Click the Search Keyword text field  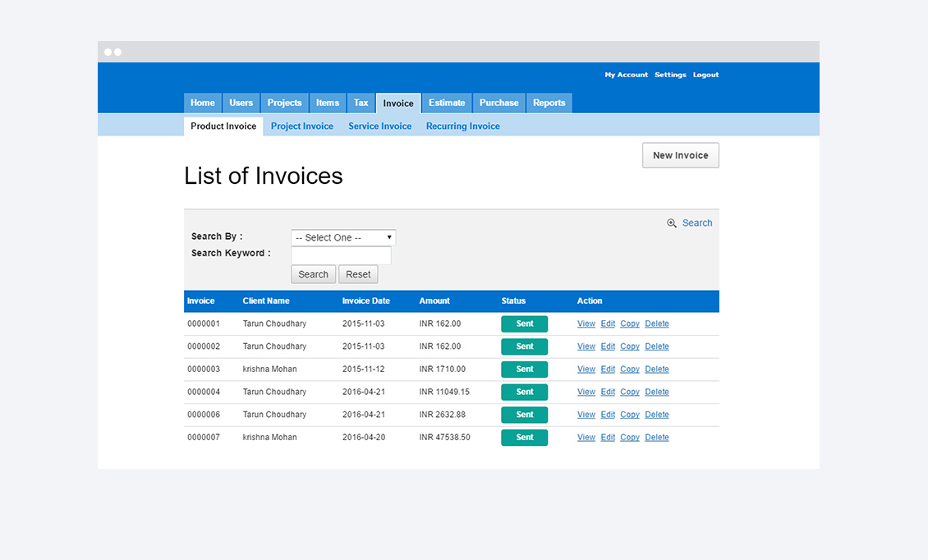(x=341, y=255)
